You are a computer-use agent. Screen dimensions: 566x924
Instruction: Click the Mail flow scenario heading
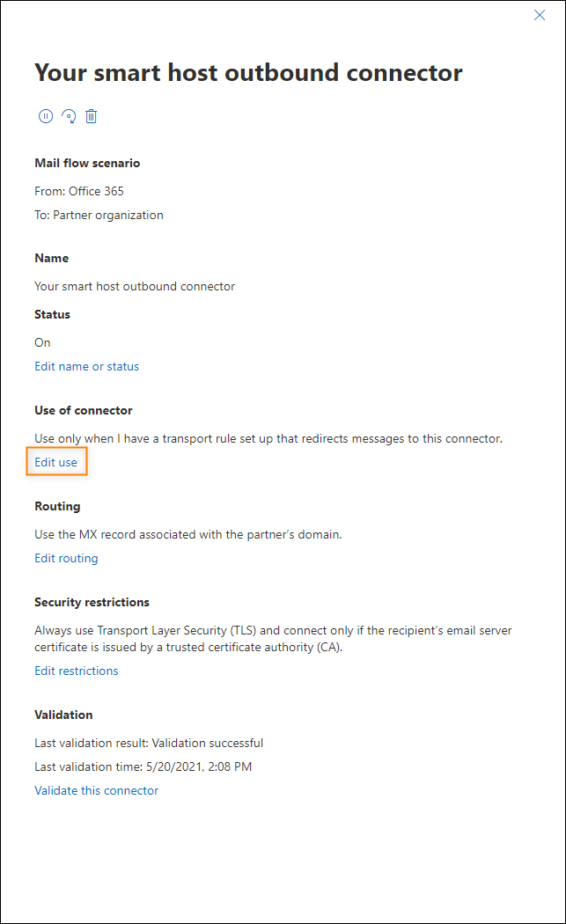click(87, 163)
